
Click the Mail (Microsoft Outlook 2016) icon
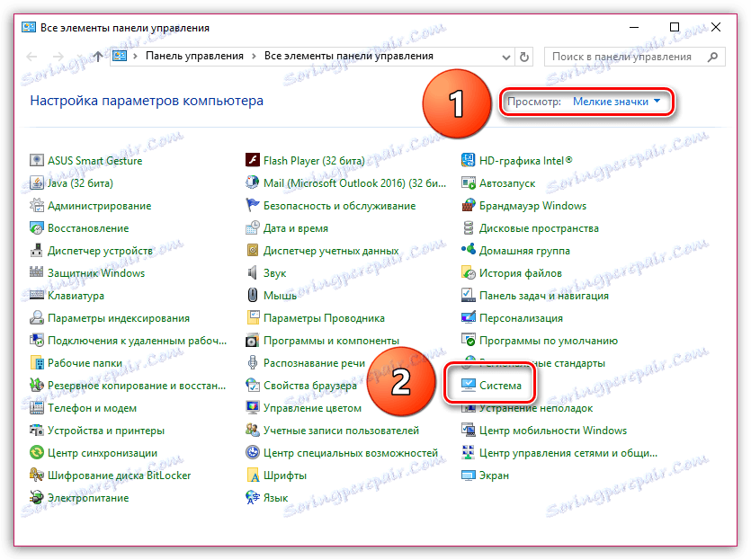tap(253, 182)
